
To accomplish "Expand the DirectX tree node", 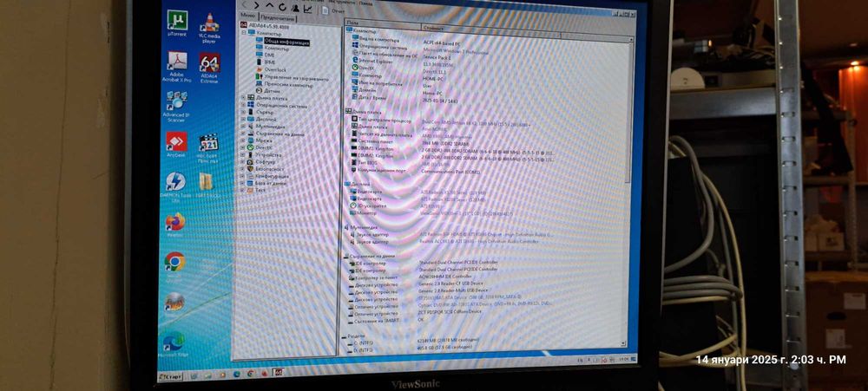I will (243, 148).
